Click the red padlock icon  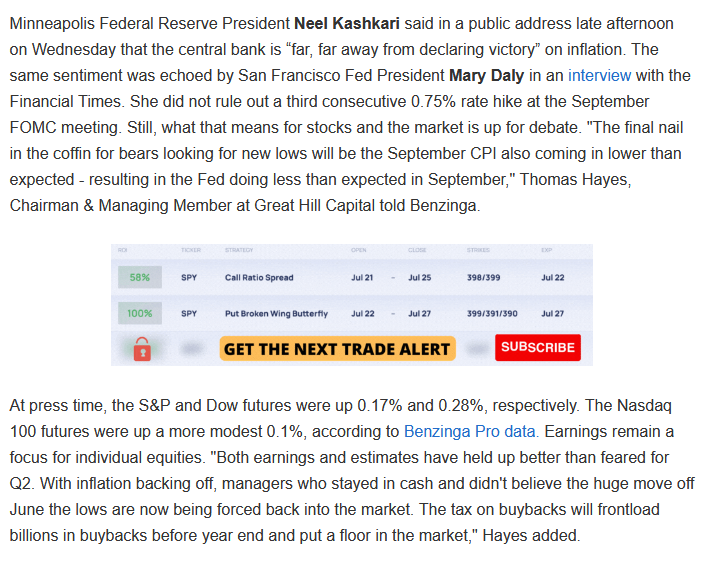[142, 349]
